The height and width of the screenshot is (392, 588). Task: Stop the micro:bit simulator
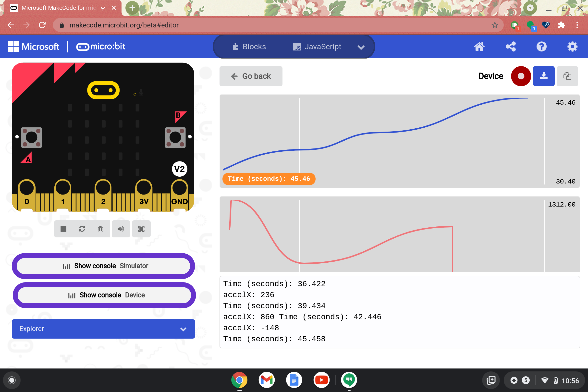pyautogui.click(x=63, y=229)
